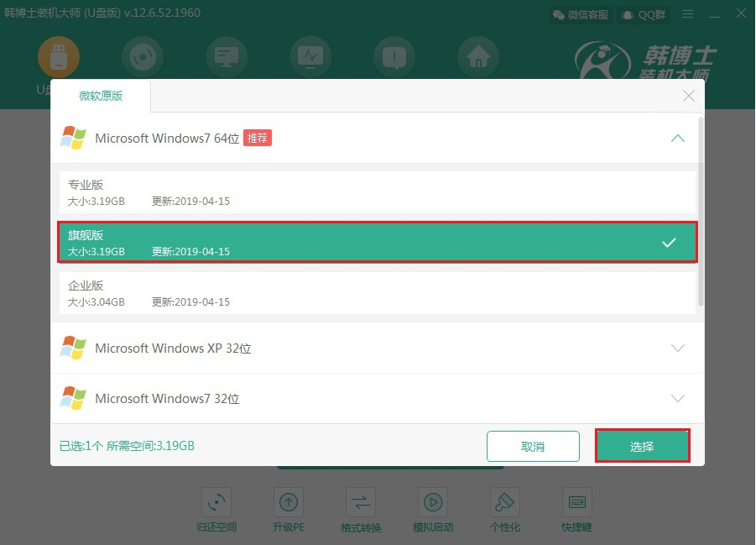Click the monitor heartbeat icon in header

click(x=310, y=57)
